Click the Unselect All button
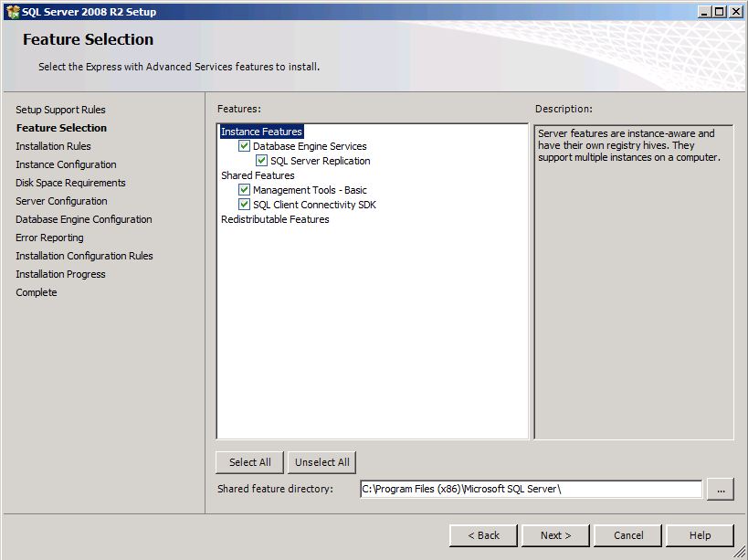 click(x=321, y=461)
